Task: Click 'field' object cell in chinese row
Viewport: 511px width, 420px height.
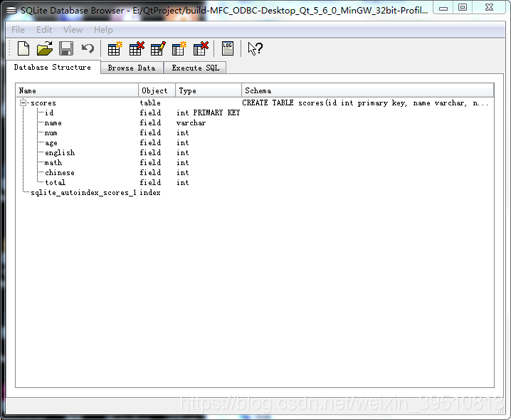Action: [x=150, y=172]
